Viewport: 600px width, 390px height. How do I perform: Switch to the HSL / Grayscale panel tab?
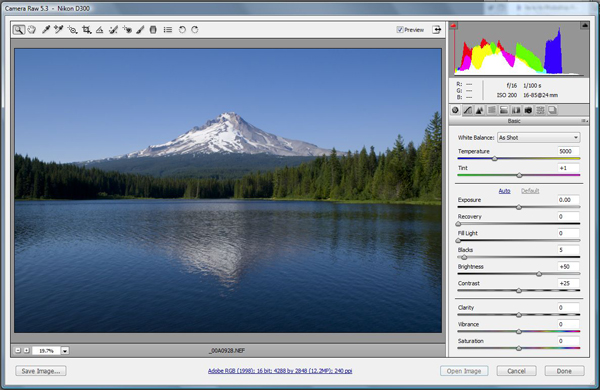[492, 110]
